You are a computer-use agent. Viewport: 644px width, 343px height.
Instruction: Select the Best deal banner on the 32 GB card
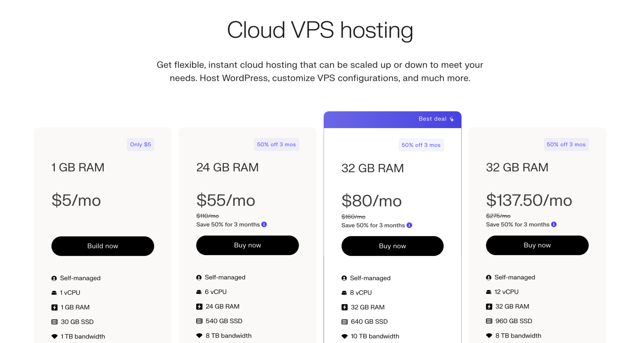tap(392, 119)
